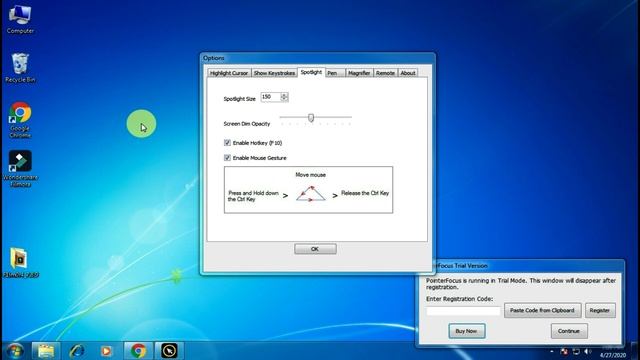Click the Chrome taskbar icon
This screenshot has height=360, width=640.
[x=138, y=351]
